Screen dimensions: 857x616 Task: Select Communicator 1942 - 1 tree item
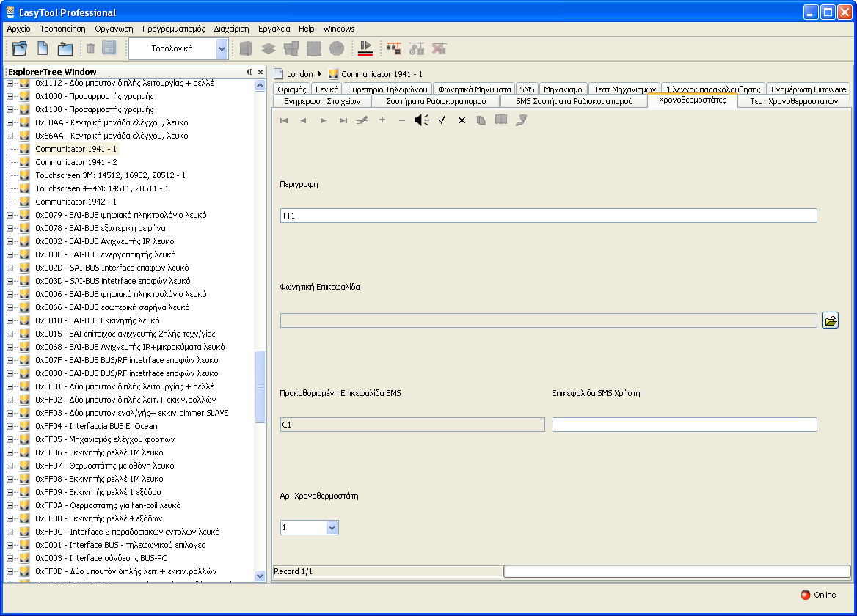click(x=76, y=202)
